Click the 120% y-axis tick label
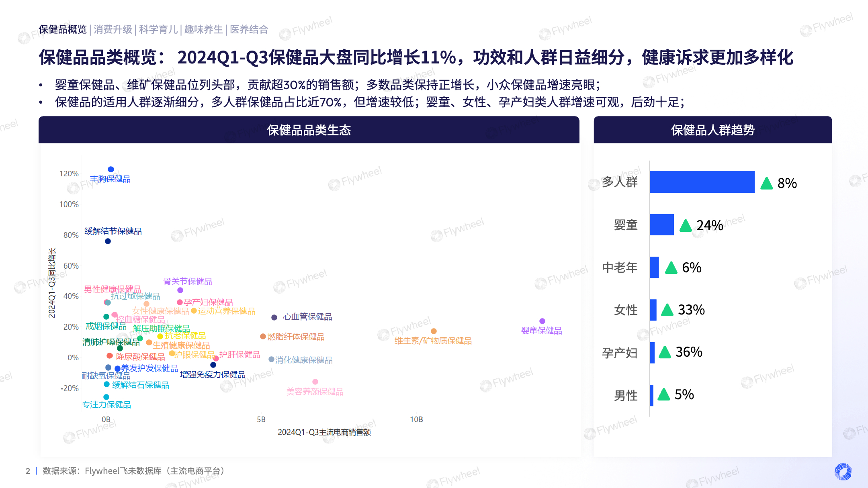Image resolution: width=868 pixels, height=488 pixels. pyautogui.click(x=69, y=174)
